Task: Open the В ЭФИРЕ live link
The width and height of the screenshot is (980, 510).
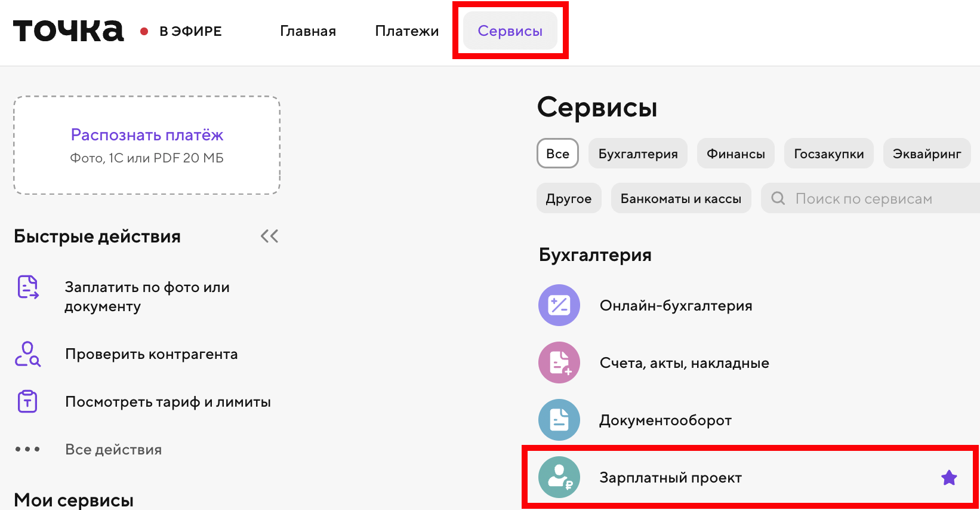Action: (x=190, y=31)
